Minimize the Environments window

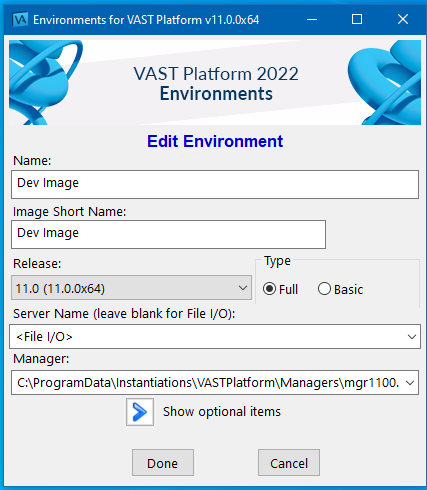coord(312,20)
